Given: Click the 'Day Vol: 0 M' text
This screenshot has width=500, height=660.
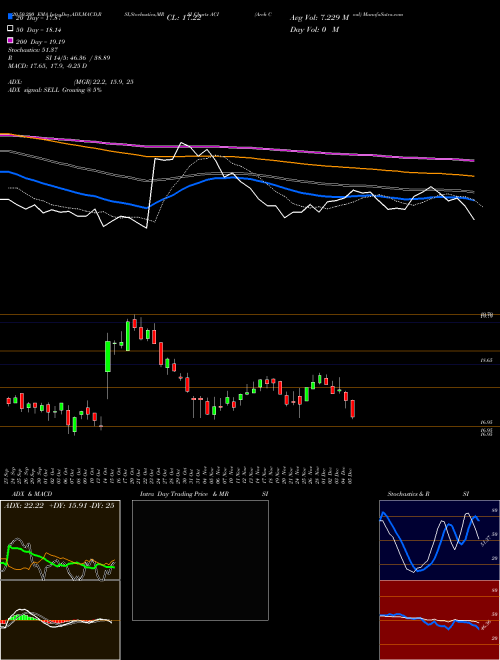Looking at the screenshot, I should click(314, 30).
